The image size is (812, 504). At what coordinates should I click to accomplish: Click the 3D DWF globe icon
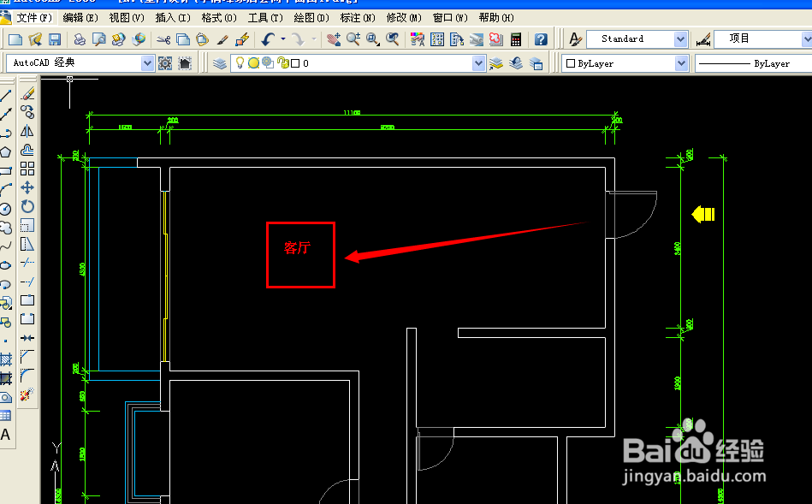[x=139, y=39]
